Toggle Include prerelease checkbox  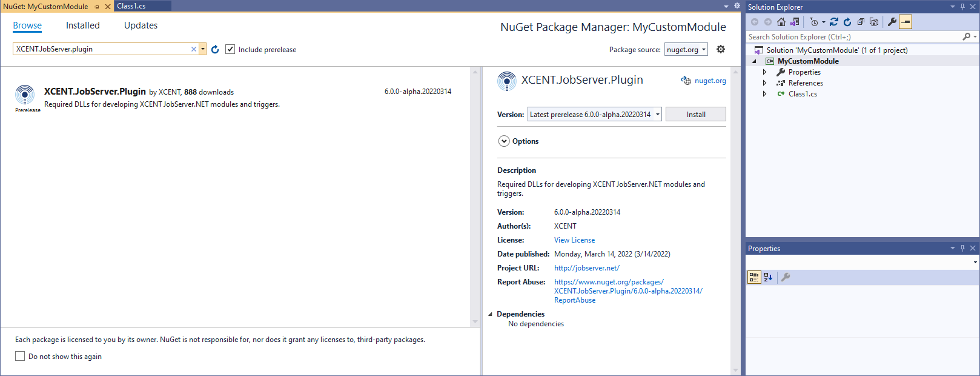click(230, 49)
